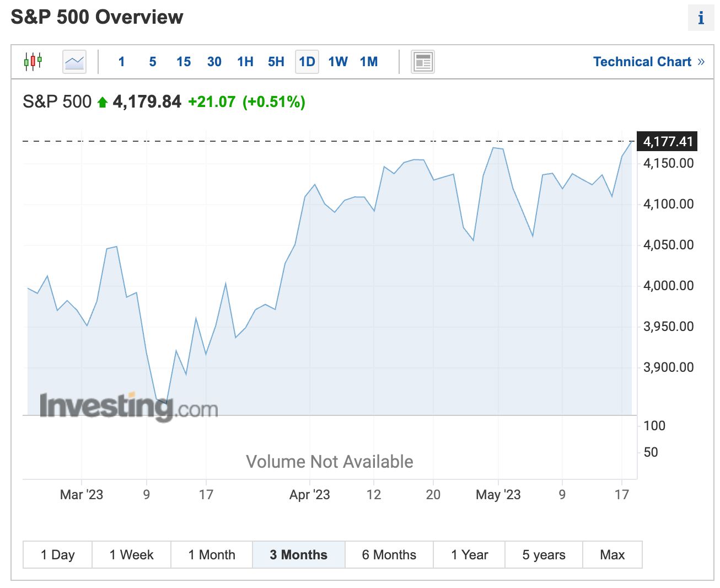Image resolution: width=720 pixels, height=588 pixels.
Task: Click the +21.07 change value
Action: tap(212, 101)
